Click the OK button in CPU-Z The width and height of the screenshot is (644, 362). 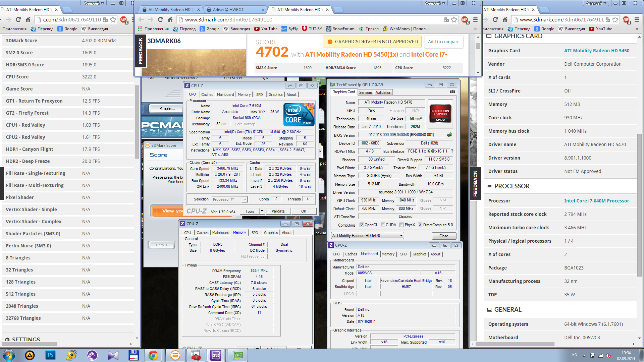(304, 211)
